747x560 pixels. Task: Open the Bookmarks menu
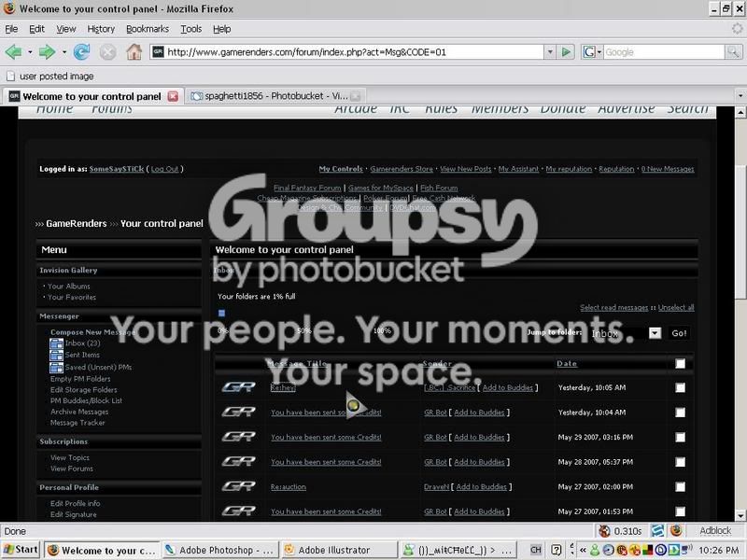[x=148, y=29]
